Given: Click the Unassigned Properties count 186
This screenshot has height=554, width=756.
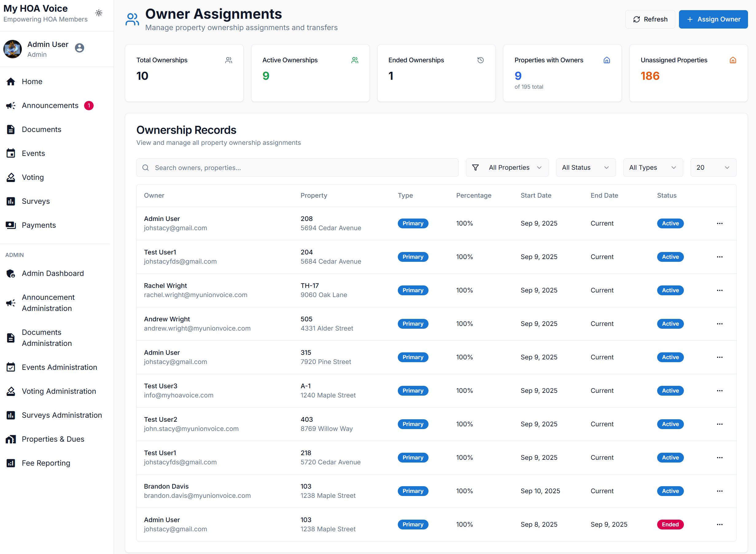Looking at the screenshot, I should point(650,76).
